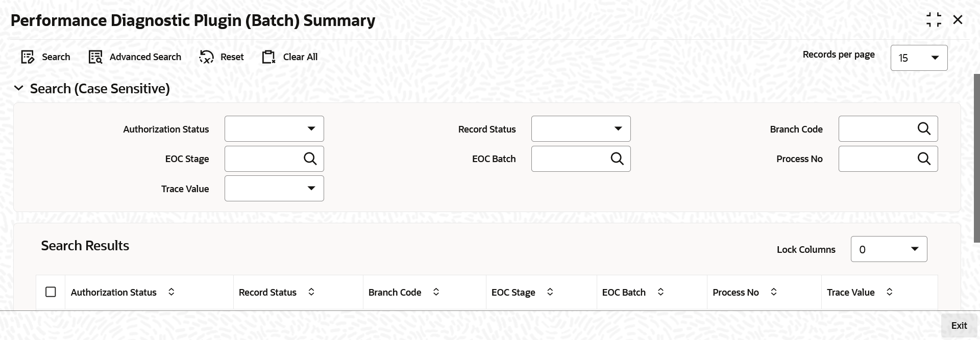Click the Exit button
Viewport: 980px width, 340px height.
959,325
